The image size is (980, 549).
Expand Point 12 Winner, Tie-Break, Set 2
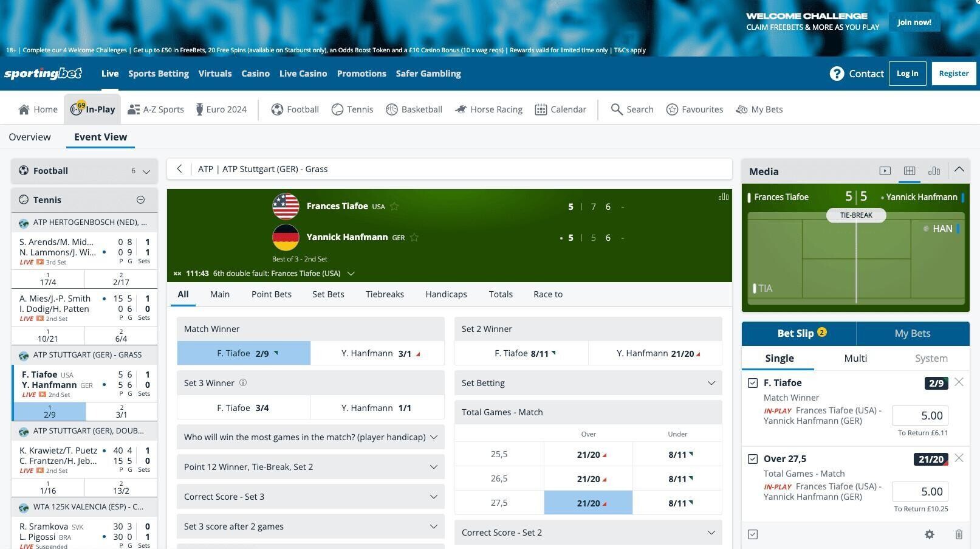point(310,467)
